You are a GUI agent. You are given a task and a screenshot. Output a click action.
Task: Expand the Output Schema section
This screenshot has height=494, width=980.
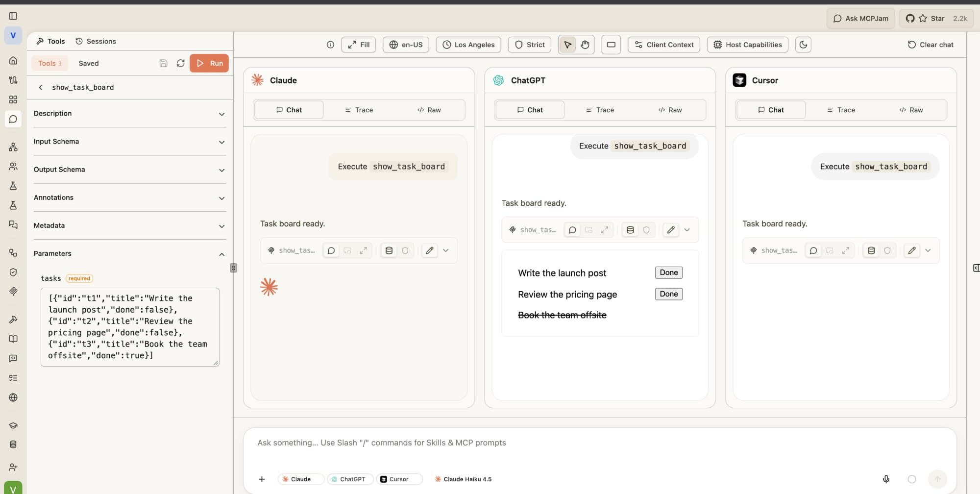click(x=130, y=170)
